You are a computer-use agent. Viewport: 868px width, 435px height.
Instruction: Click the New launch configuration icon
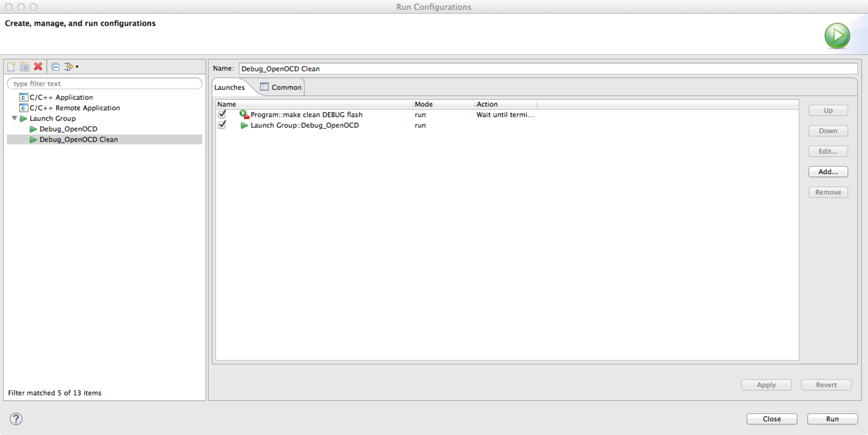[11, 66]
